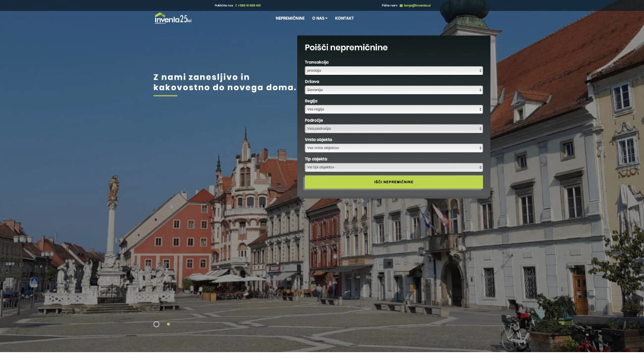Select KONTAKT in the navigation menu
The height and width of the screenshot is (362, 644).
point(344,18)
